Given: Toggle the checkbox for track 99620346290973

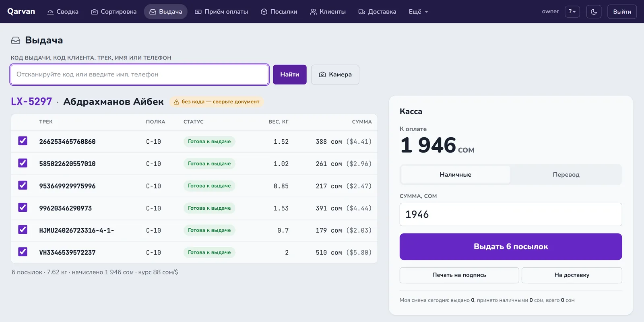Looking at the screenshot, I should (23, 207).
